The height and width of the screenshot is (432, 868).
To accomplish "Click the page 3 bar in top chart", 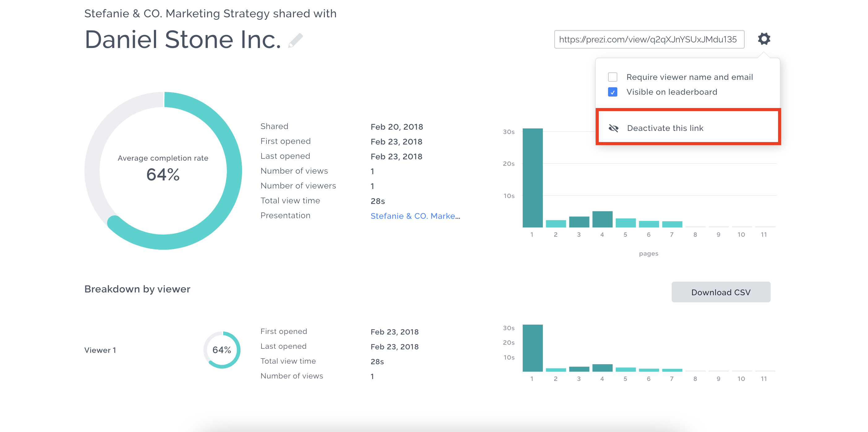I will pos(579,222).
